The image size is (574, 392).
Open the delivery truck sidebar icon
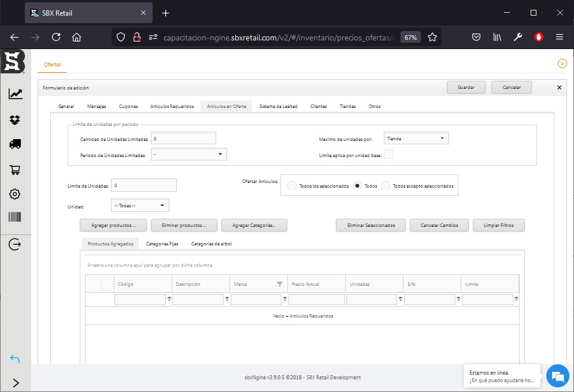(16, 144)
